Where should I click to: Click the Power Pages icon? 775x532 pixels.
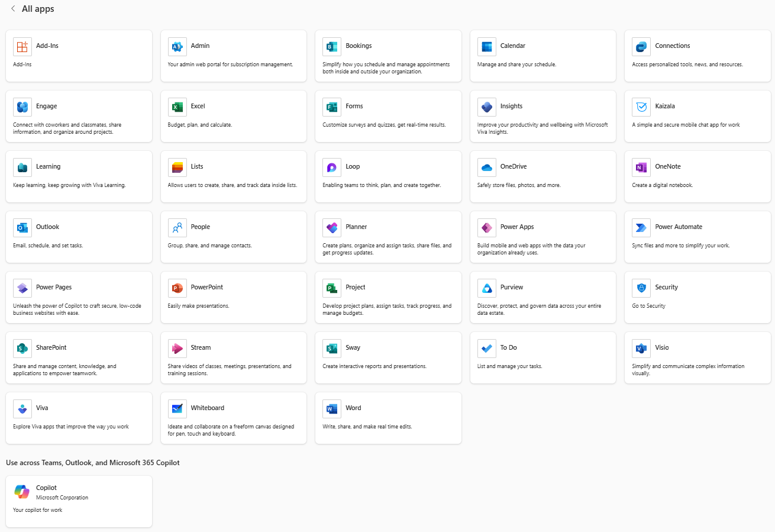22,288
